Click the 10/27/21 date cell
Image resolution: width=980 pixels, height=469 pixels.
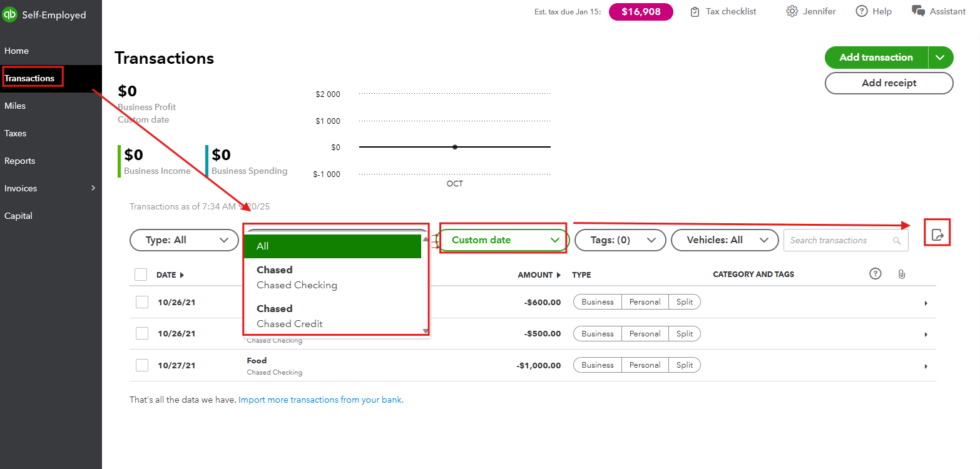click(x=176, y=365)
